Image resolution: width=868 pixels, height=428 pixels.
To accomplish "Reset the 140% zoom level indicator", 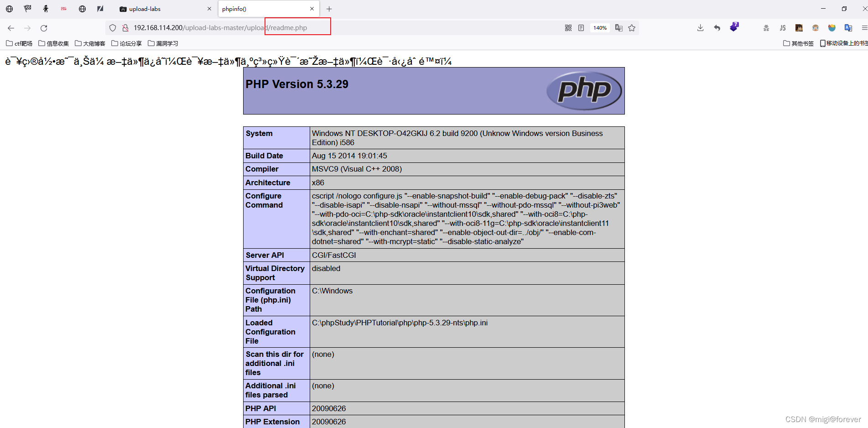I will 600,28.
